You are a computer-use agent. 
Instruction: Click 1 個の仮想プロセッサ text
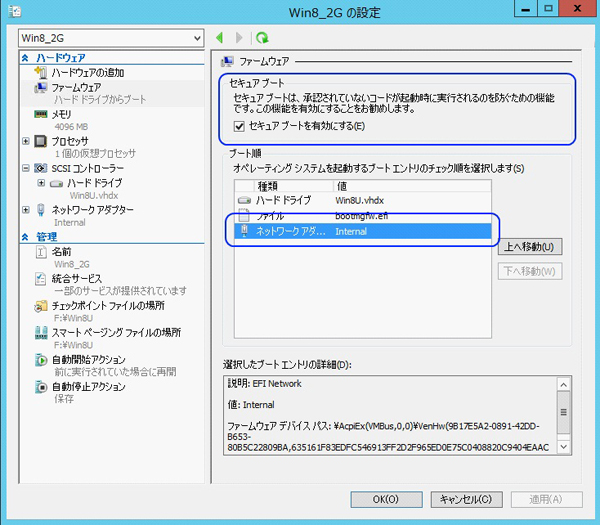pyautogui.click(x=95, y=153)
